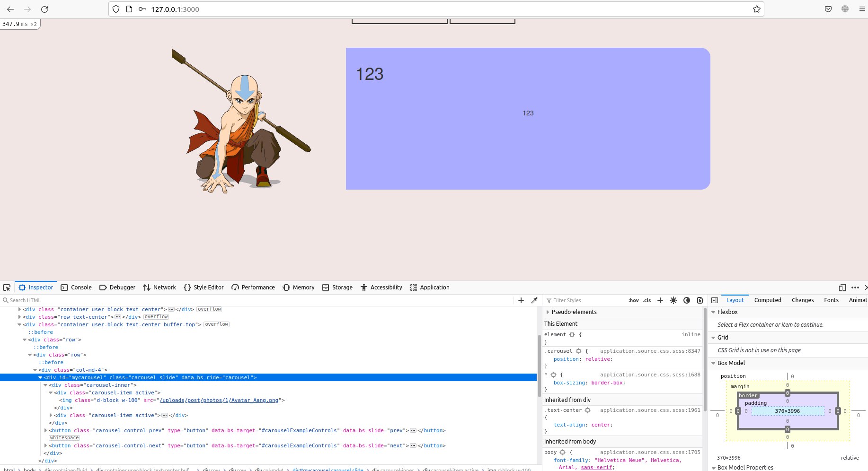Pick a page color with eyedropper

click(x=534, y=300)
